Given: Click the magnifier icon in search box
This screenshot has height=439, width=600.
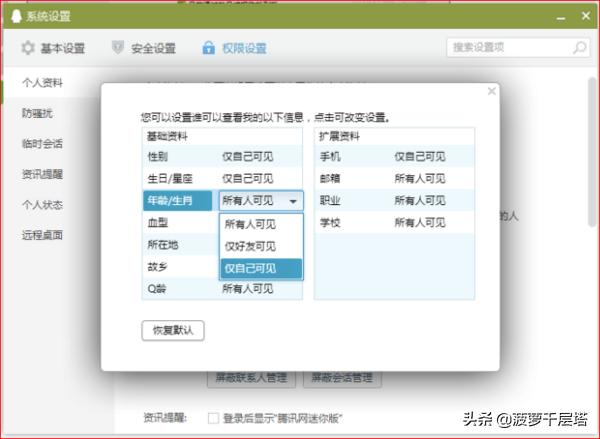Looking at the screenshot, I should pos(579,48).
